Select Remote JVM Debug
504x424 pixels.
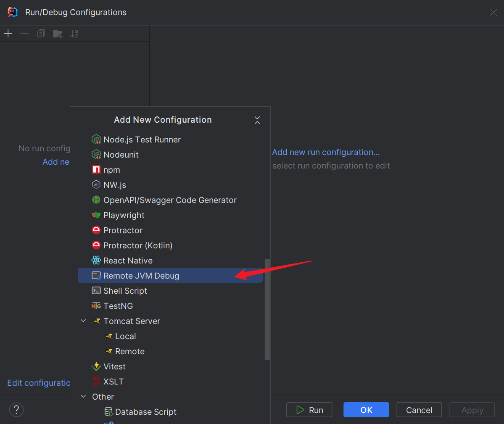click(x=170, y=276)
